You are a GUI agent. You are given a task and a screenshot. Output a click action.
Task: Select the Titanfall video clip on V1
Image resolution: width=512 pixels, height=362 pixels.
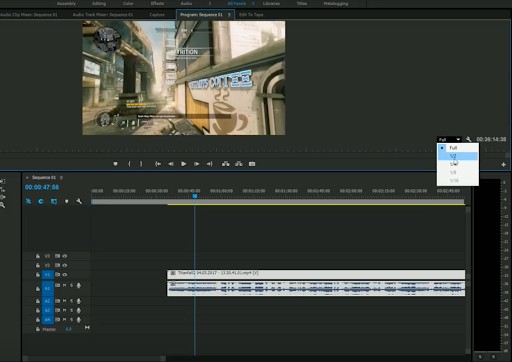point(316,274)
